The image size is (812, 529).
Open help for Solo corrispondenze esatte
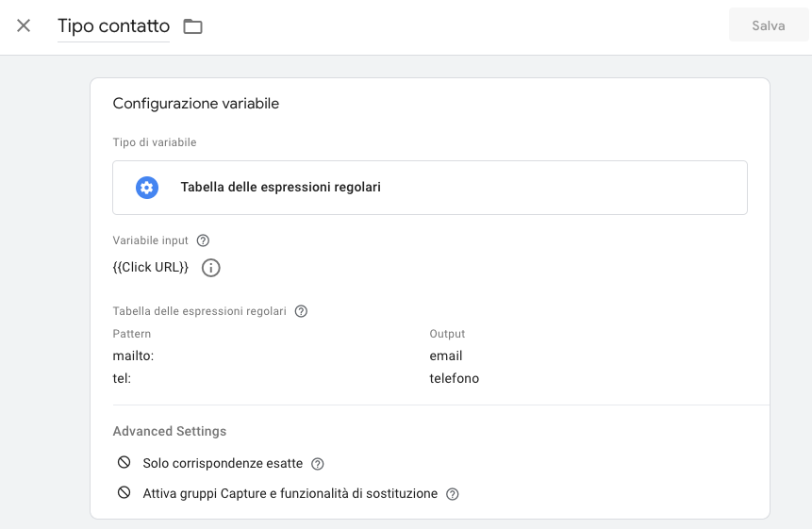click(x=318, y=464)
